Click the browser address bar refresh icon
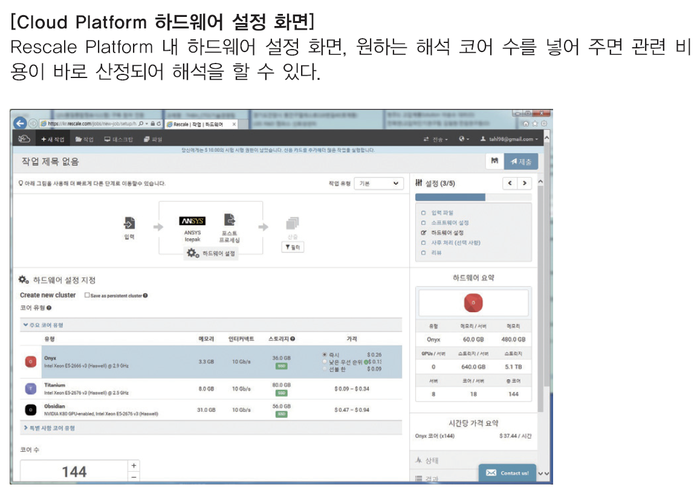The image size is (700, 496). [x=159, y=124]
